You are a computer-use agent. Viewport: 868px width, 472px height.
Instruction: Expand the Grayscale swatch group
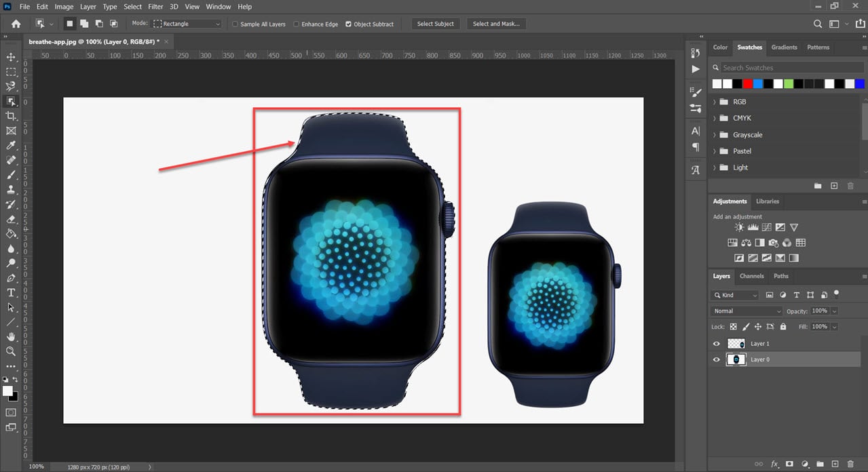coord(715,135)
